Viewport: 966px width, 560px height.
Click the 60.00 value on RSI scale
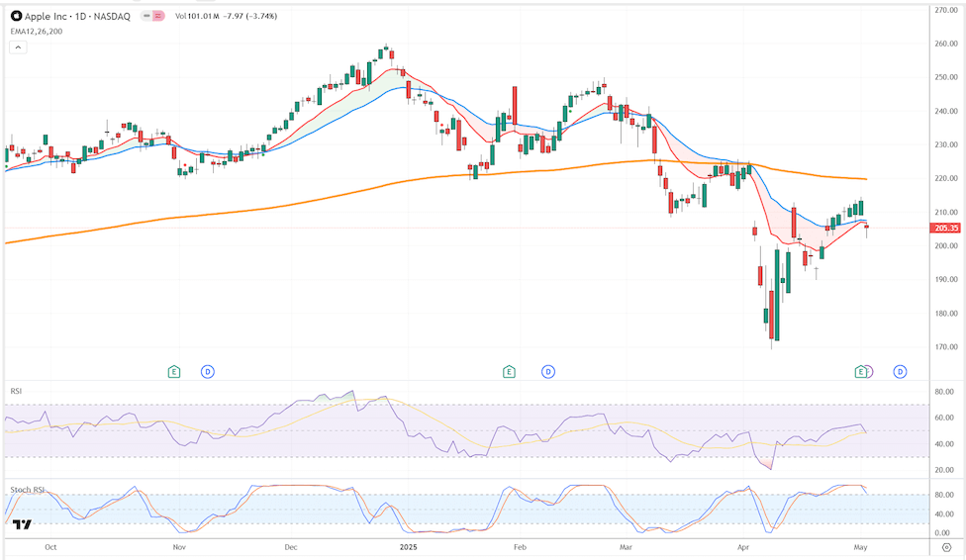[x=944, y=418]
